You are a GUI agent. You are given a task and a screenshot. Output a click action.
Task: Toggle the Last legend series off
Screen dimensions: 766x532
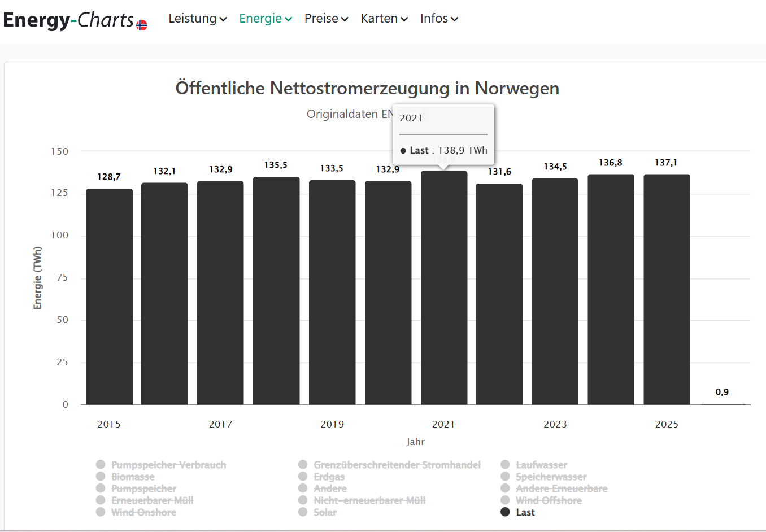point(525,512)
